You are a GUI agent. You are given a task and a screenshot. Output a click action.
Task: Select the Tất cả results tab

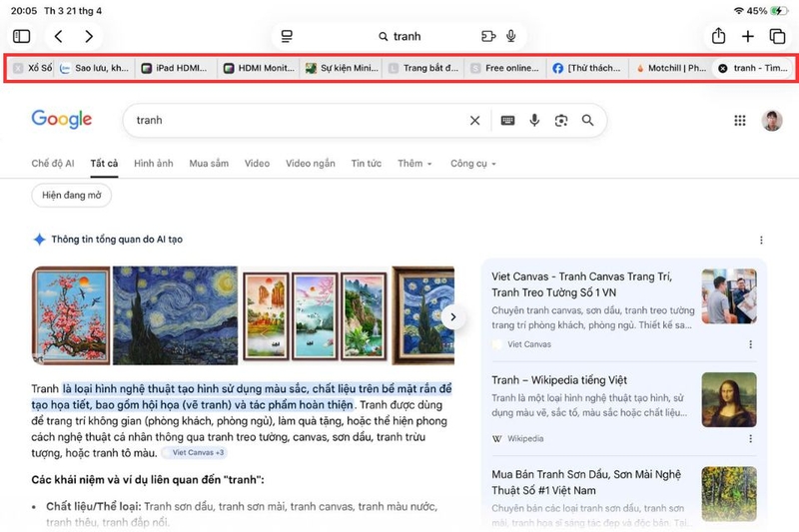pyautogui.click(x=104, y=164)
